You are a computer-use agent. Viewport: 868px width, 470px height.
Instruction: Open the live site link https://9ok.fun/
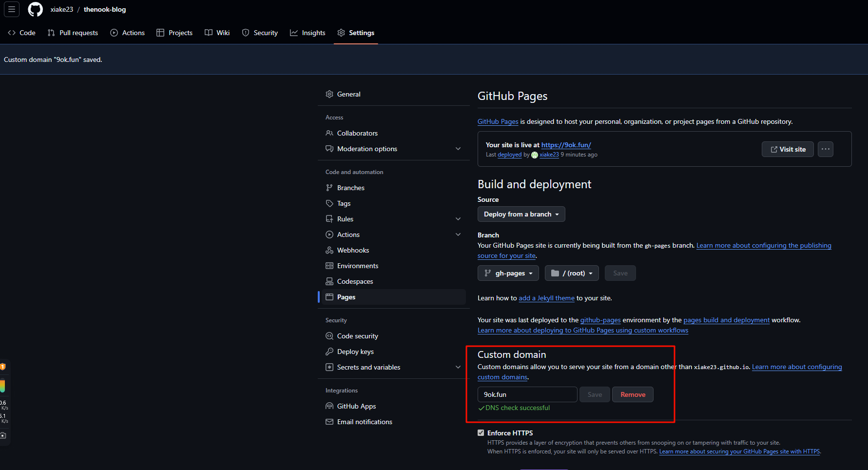566,145
